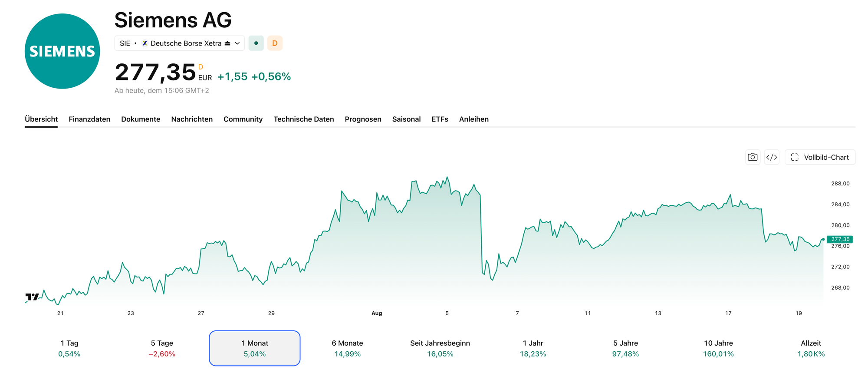Click the orange D delayed-data badge
868x386 pixels.
275,43
